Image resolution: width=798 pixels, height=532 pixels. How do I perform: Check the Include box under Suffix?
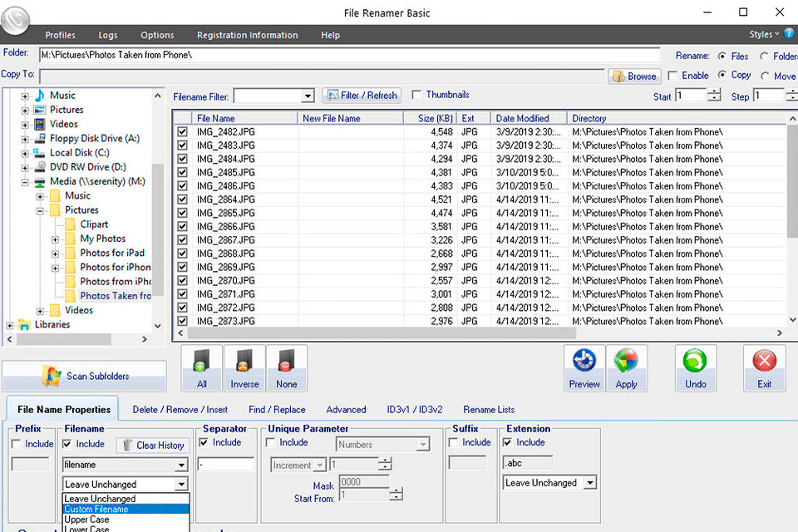tap(454, 442)
